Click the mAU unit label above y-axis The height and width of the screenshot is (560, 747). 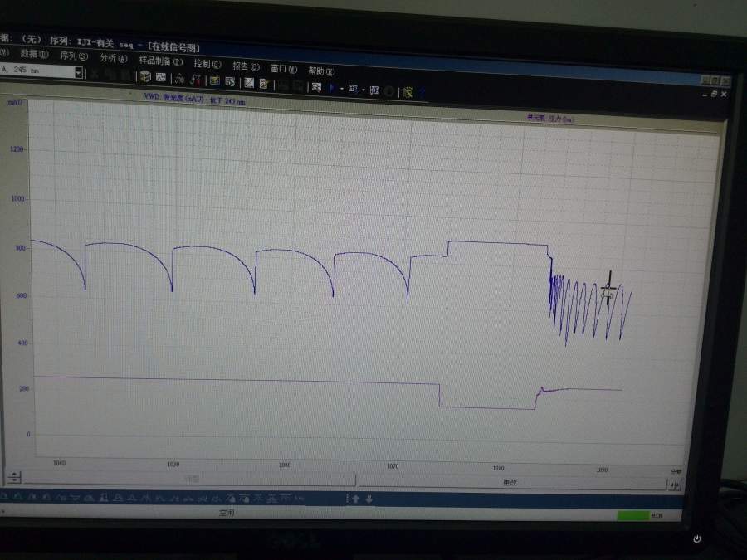(x=14, y=102)
